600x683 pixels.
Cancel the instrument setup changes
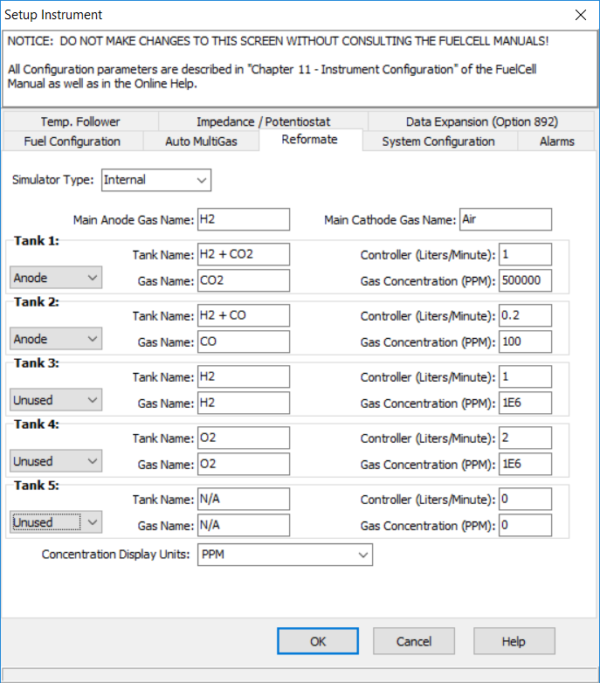pyautogui.click(x=414, y=641)
